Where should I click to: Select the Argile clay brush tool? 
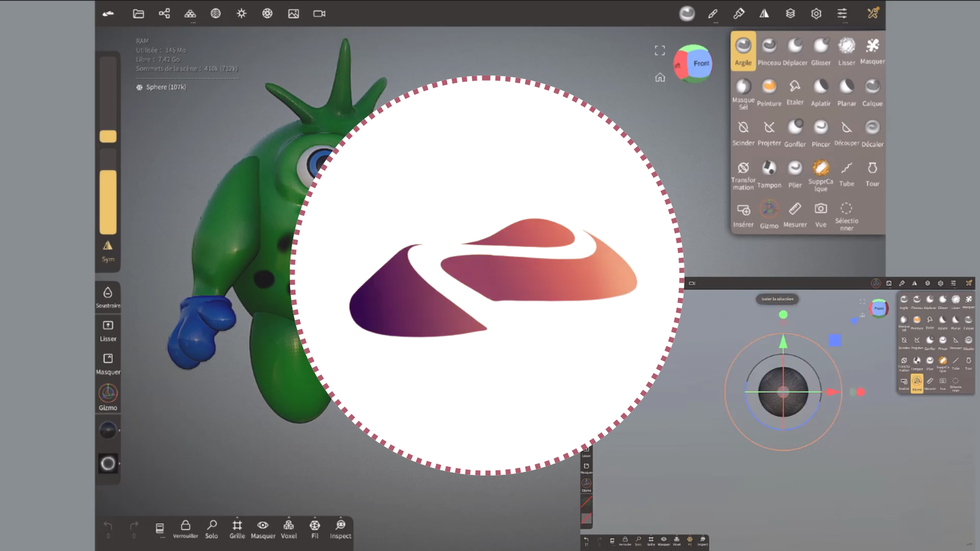pos(743,51)
